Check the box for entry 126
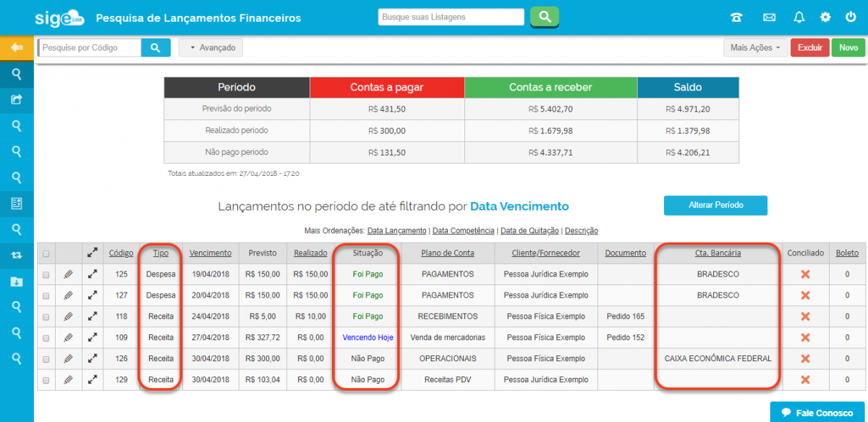Screen dimensions: 868x422 (x=46, y=359)
